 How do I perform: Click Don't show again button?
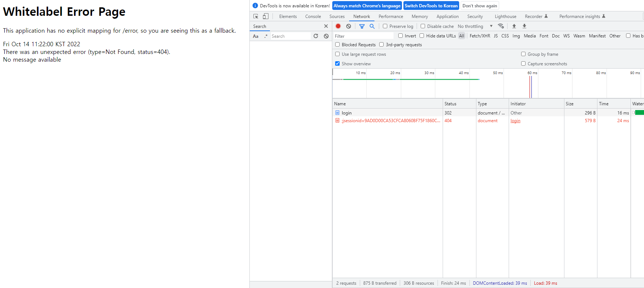[480, 6]
